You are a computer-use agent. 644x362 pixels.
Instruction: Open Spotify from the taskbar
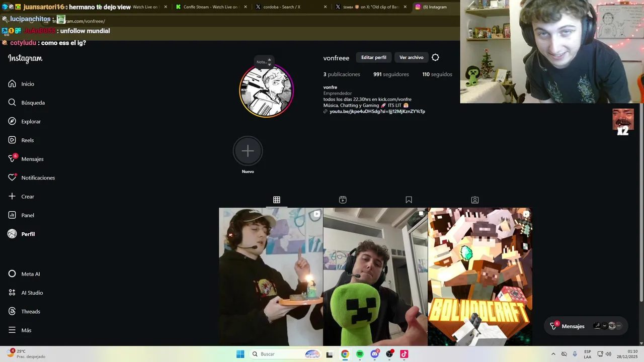pos(360,354)
